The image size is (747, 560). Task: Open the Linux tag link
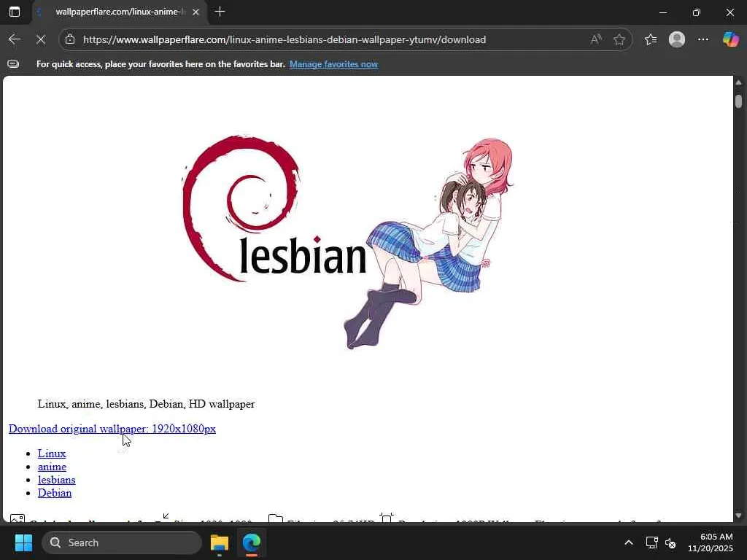pos(52,454)
